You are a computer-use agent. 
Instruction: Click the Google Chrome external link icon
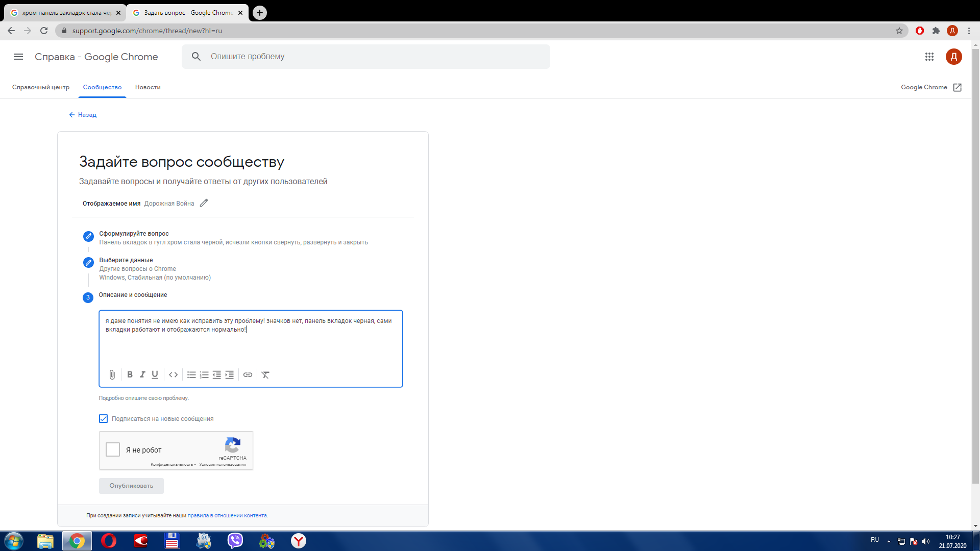[958, 87]
